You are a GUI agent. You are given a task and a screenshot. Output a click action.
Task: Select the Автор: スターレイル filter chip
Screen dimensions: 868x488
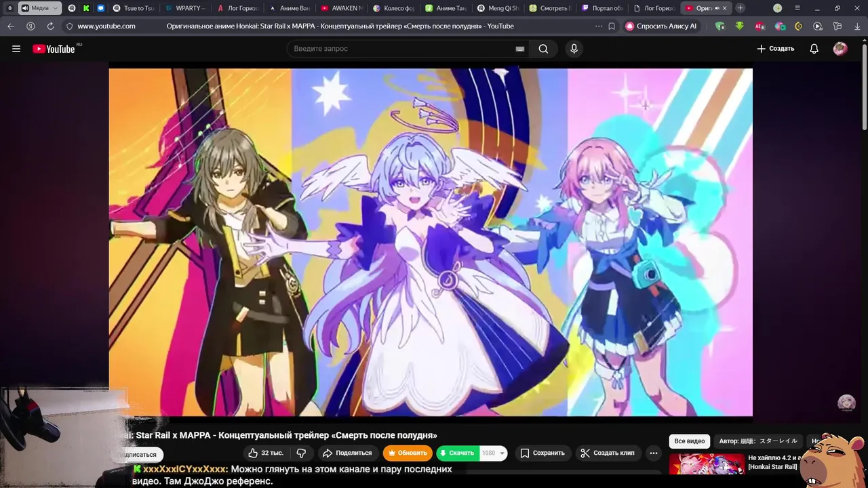coord(758,441)
